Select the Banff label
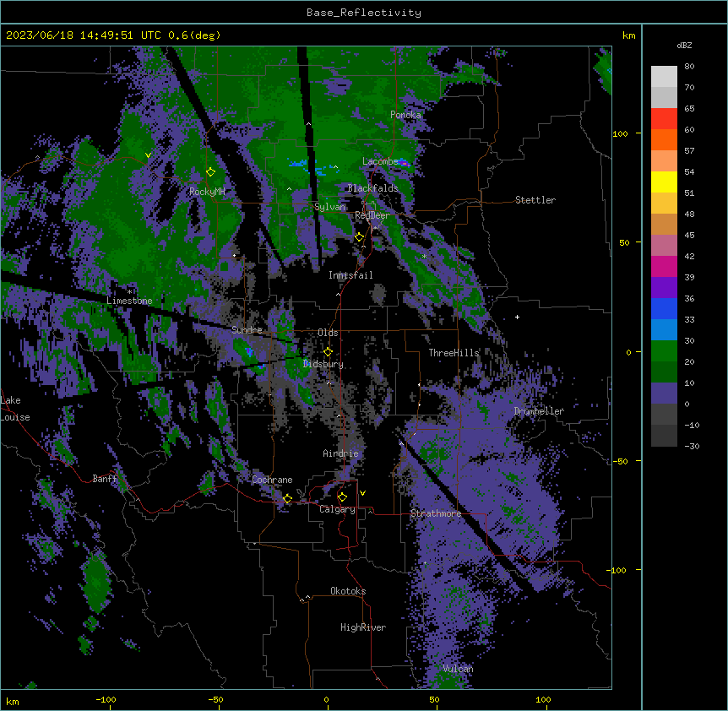728x711 pixels. (x=105, y=479)
